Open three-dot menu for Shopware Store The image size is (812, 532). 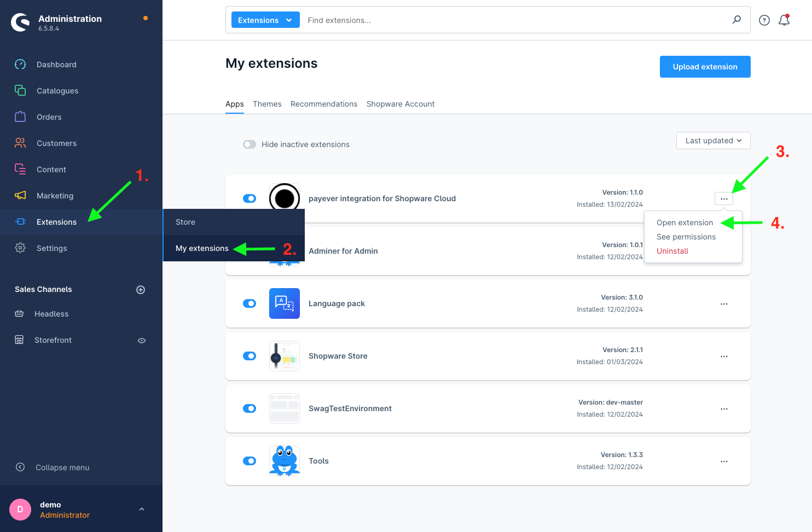[x=724, y=356]
